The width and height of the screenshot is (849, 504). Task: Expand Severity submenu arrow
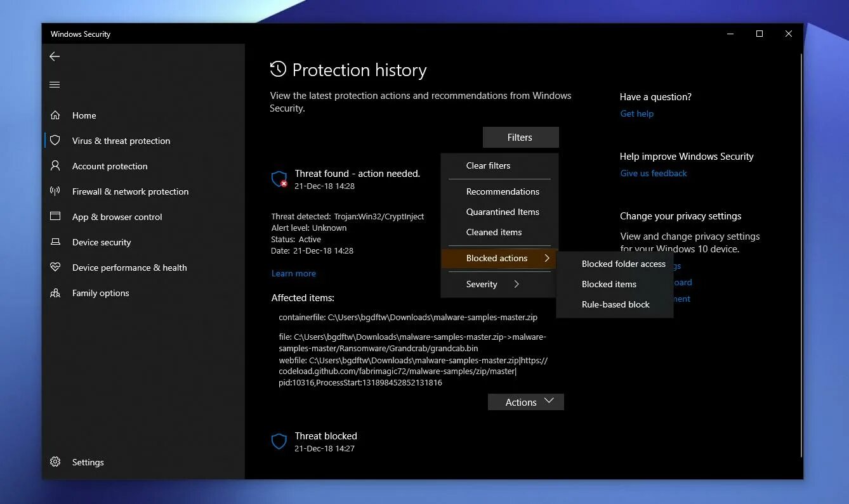click(516, 284)
